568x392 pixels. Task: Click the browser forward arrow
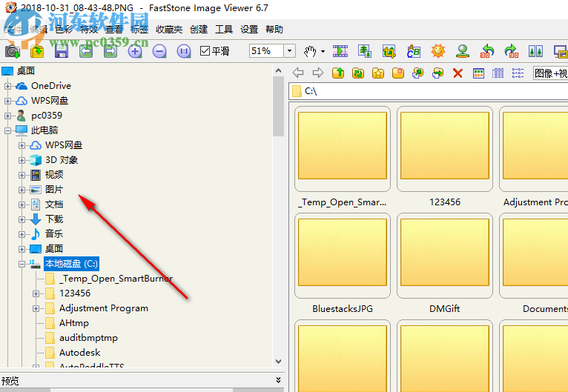tap(317, 73)
